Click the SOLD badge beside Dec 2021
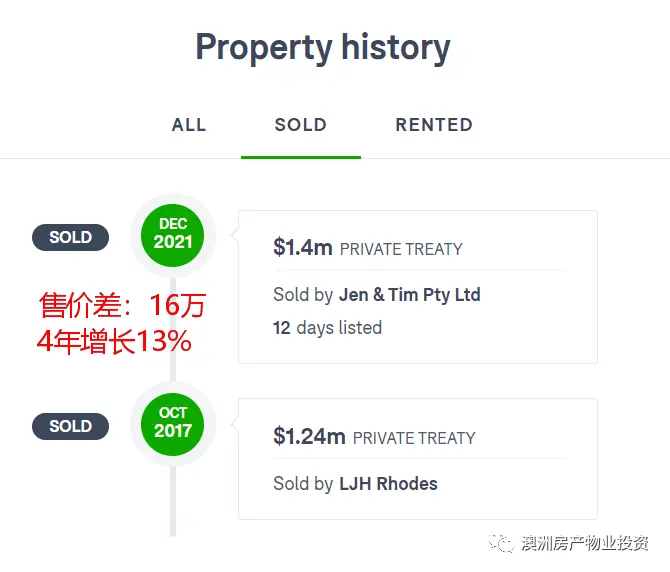The height and width of the screenshot is (572, 670). click(x=71, y=237)
